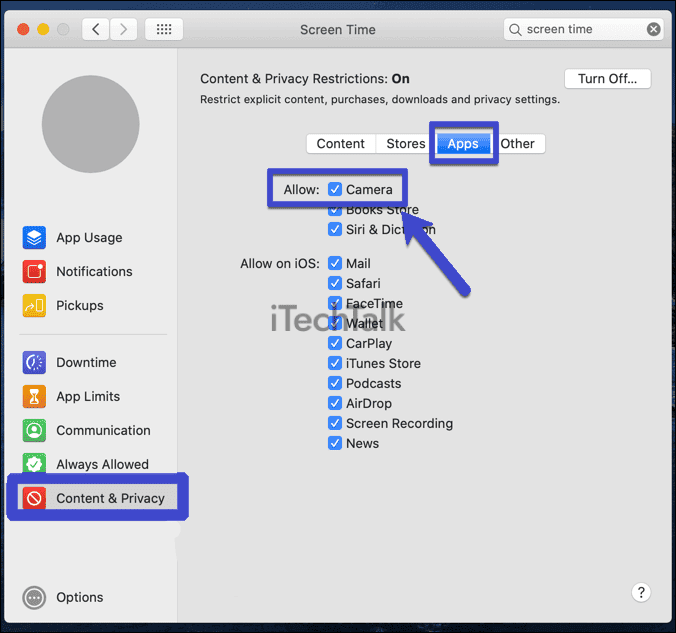Image resolution: width=676 pixels, height=633 pixels.
Task: Switch to the Content tab
Action: point(341,144)
